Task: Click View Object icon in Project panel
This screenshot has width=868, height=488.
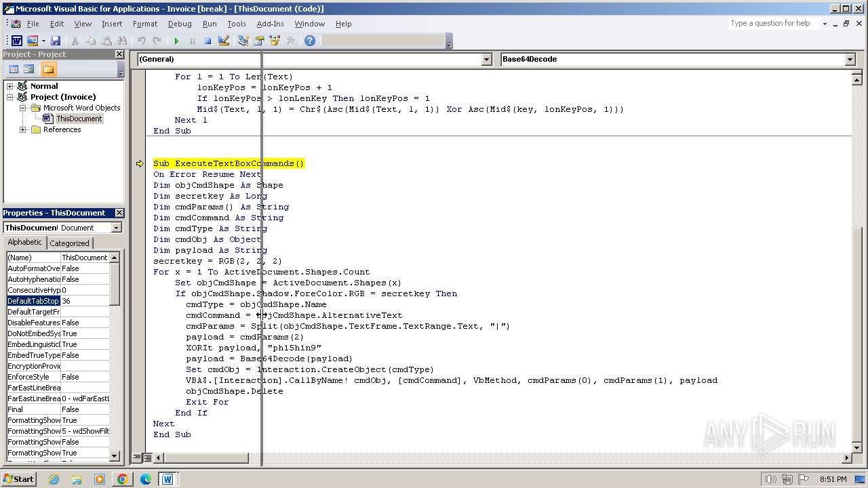Action: point(29,69)
